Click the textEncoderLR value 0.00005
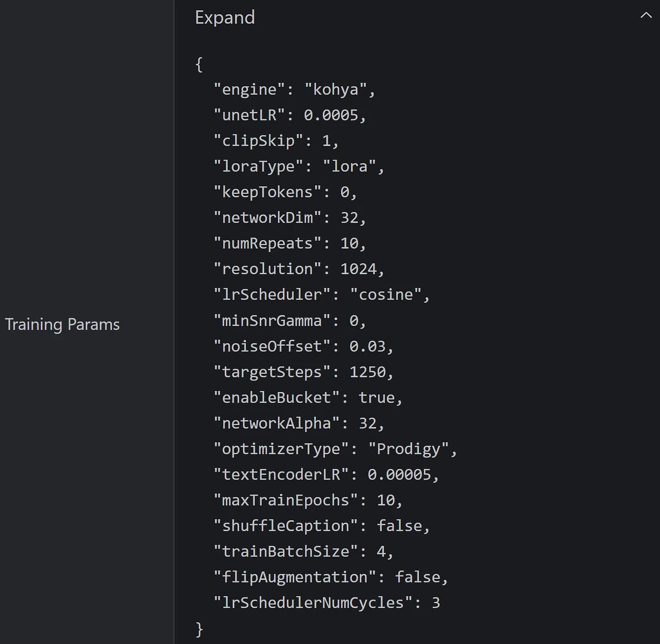Screen dimensions: 660x644 [x=399, y=475]
